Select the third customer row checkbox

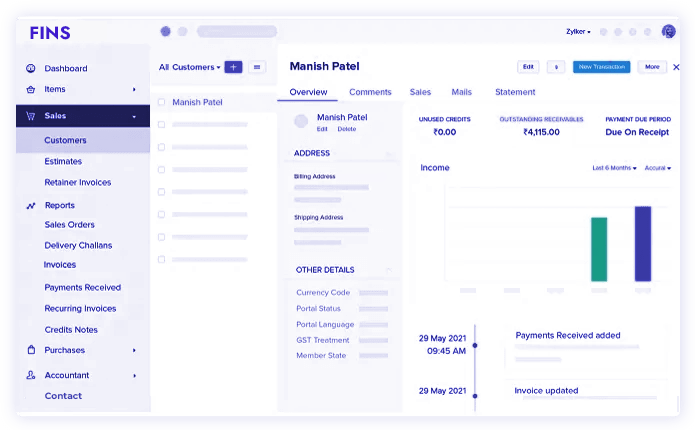[162, 147]
